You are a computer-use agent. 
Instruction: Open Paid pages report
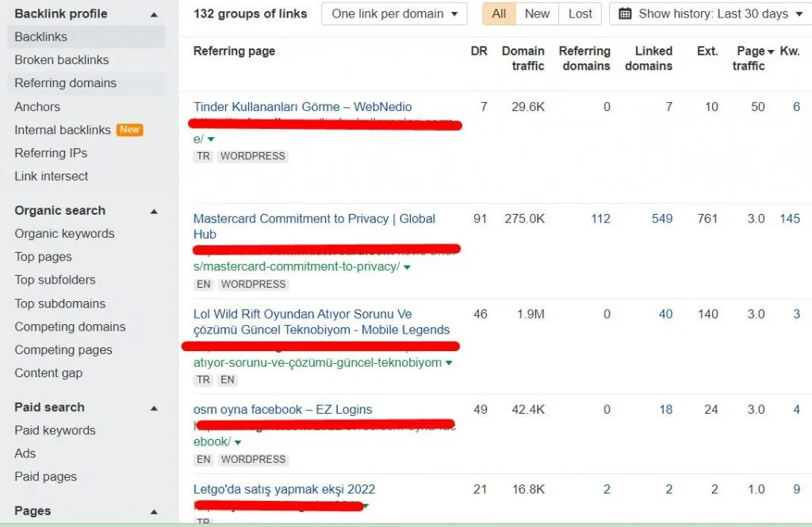pos(45,477)
